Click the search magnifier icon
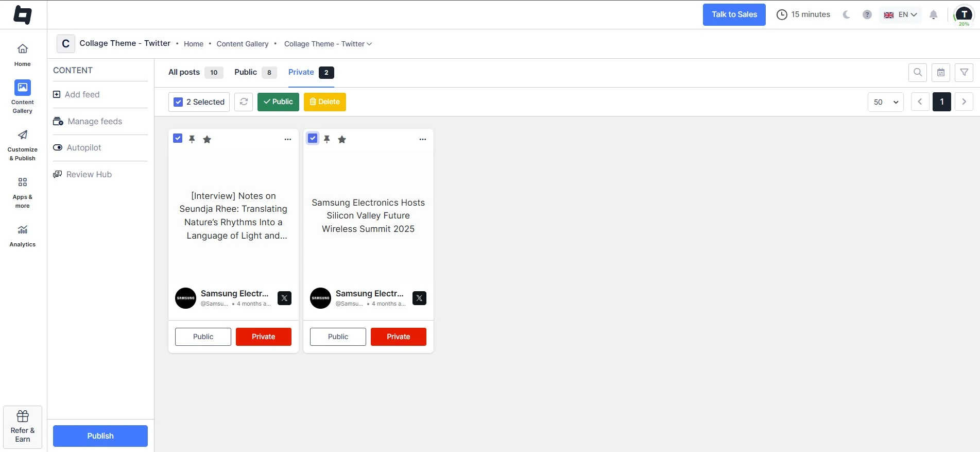 pos(918,73)
